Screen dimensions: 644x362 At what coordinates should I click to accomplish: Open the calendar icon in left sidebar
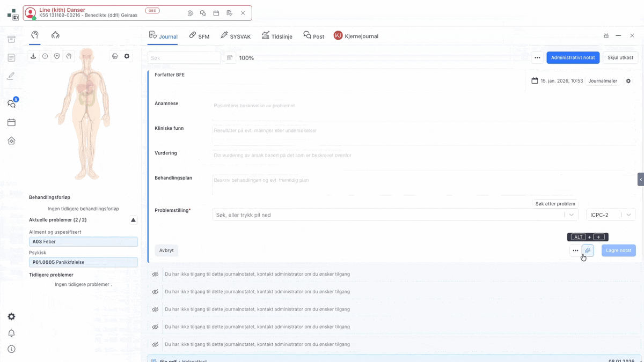(11, 122)
